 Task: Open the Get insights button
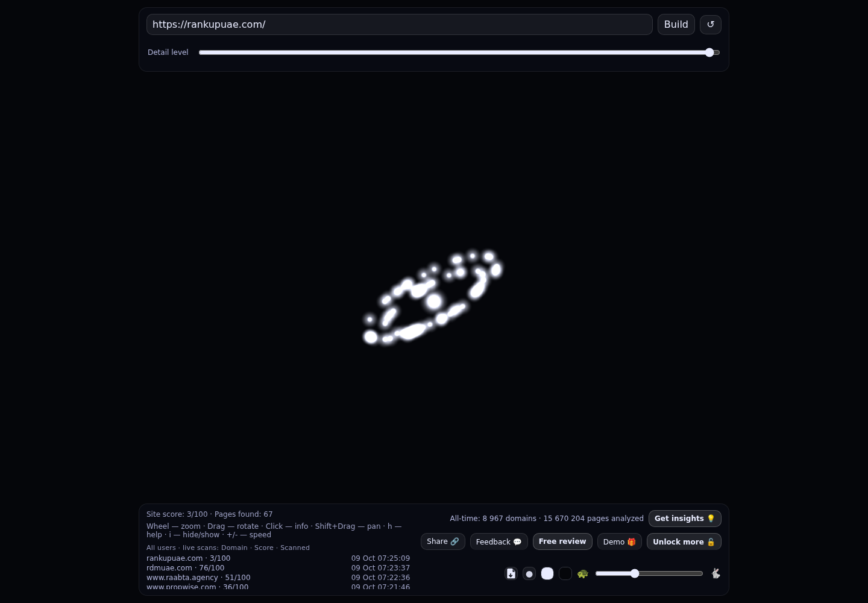(685, 519)
